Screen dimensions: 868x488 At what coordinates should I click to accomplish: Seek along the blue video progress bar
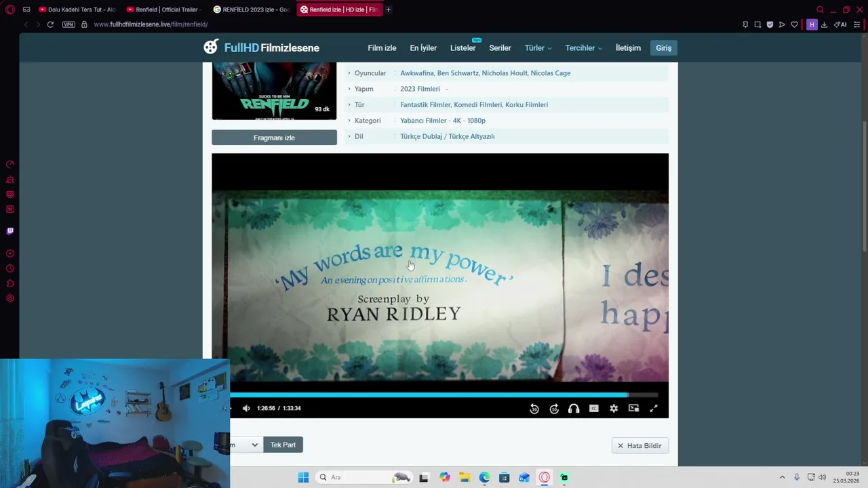(x=444, y=394)
